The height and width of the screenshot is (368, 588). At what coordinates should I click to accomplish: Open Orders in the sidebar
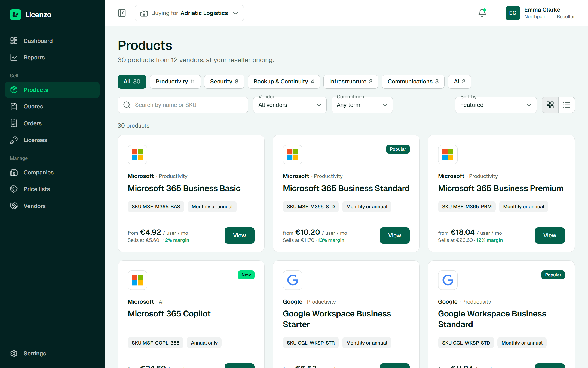click(x=52, y=123)
